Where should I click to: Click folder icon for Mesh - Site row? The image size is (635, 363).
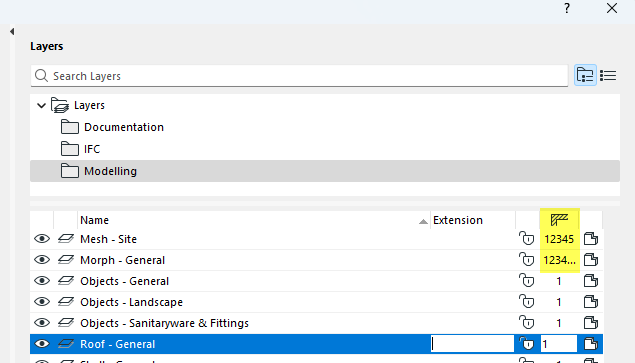[591, 239]
